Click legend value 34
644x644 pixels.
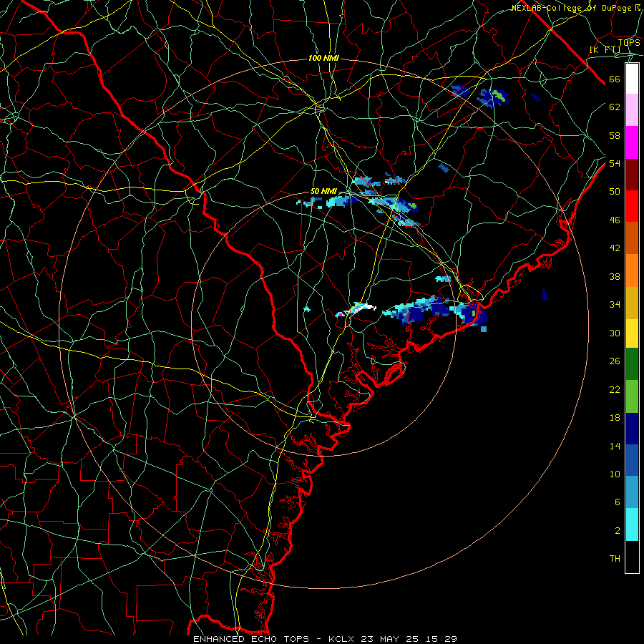coord(615,304)
